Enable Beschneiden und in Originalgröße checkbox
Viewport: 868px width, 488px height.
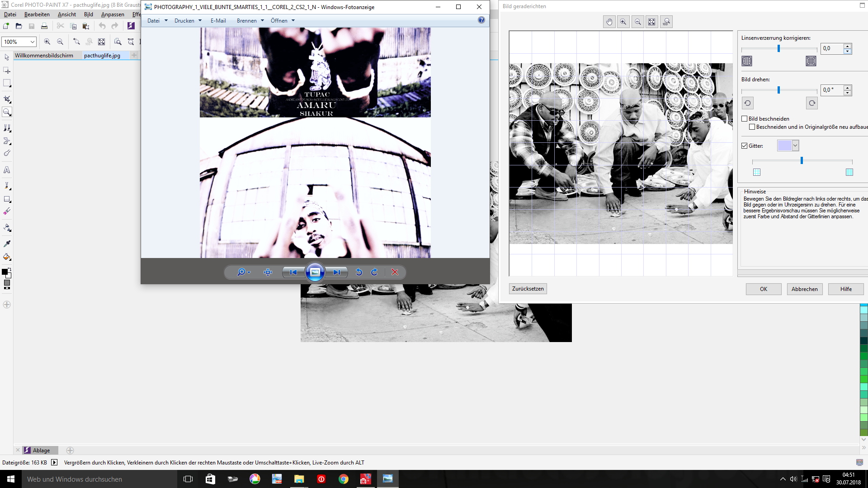752,127
